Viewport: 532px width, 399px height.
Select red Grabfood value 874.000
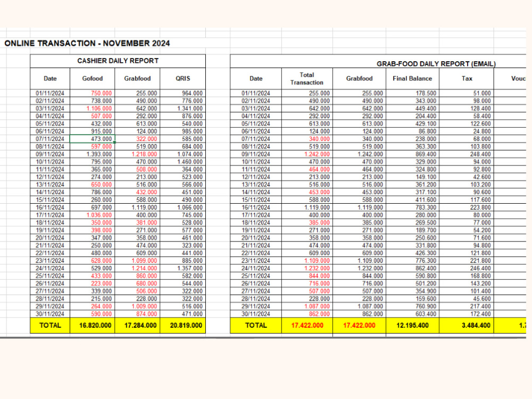coord(147,314)
